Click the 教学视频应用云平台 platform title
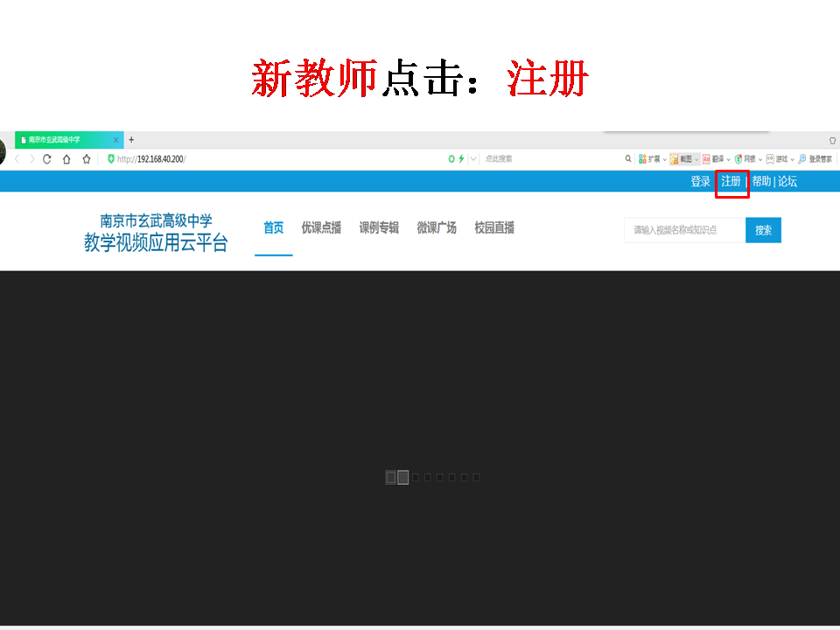 pos(156,242)
